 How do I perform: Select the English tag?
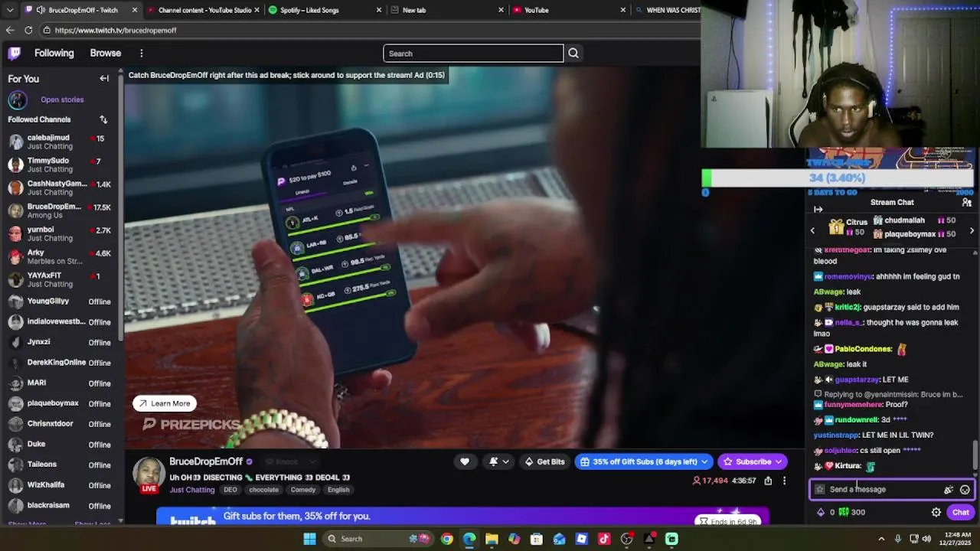pos(338,490)
